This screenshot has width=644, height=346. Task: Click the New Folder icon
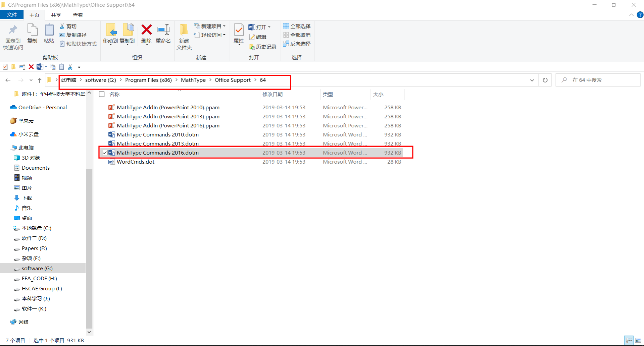point(184,30)
